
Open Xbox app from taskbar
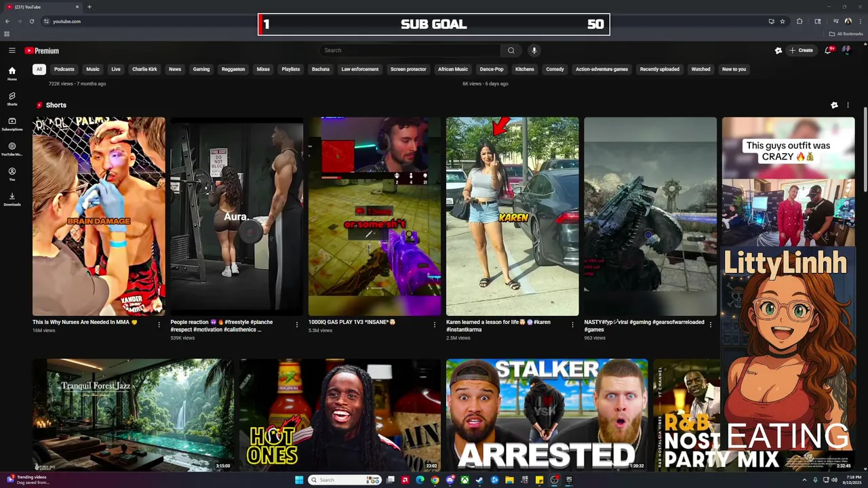pyautogui.click(x=465, y=480)
